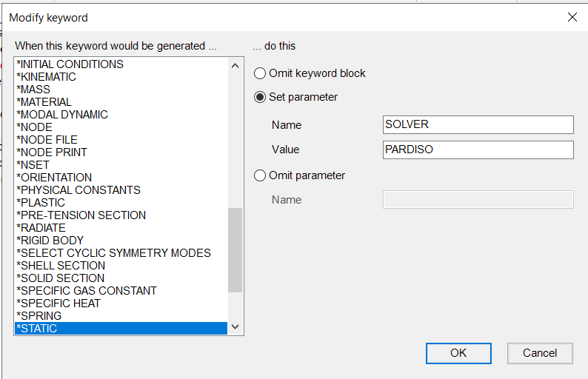Select *SHELL SECTION keyword
Screen dimensions: 588x379
61,266
